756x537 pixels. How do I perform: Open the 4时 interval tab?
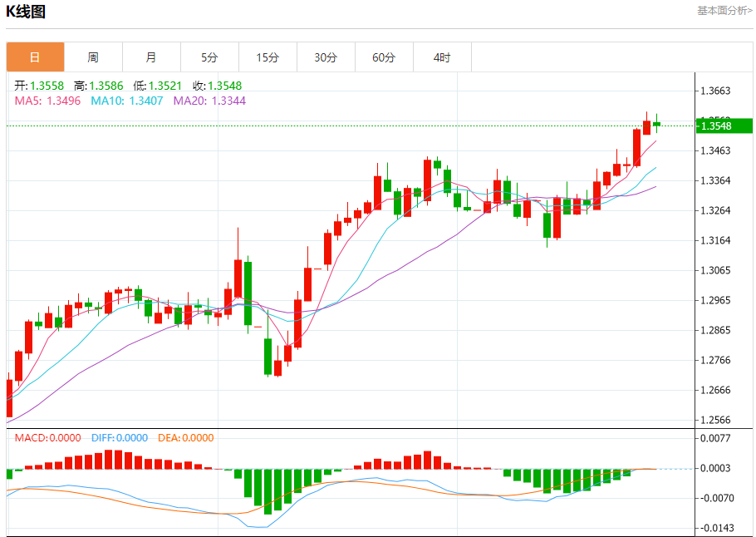click(442, 57)
